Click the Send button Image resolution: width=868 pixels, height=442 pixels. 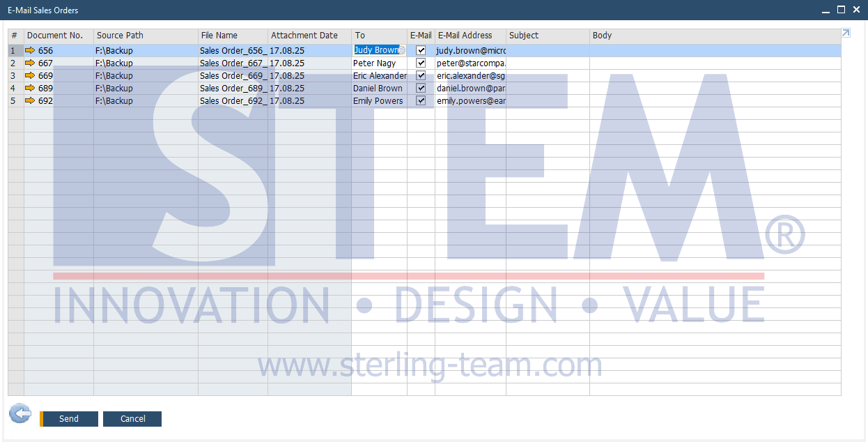pos(69,419)
